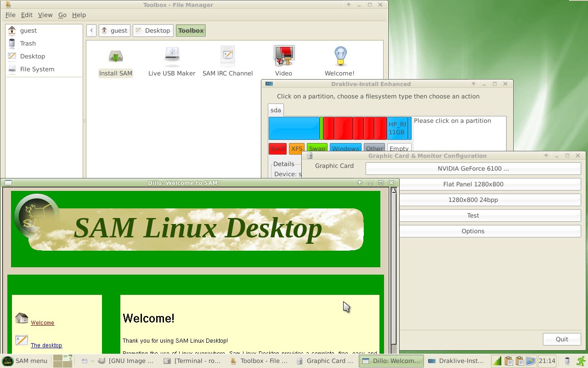Open the Video toolbox icon
This screenshot has width=588, height=368.
[284, 56]
